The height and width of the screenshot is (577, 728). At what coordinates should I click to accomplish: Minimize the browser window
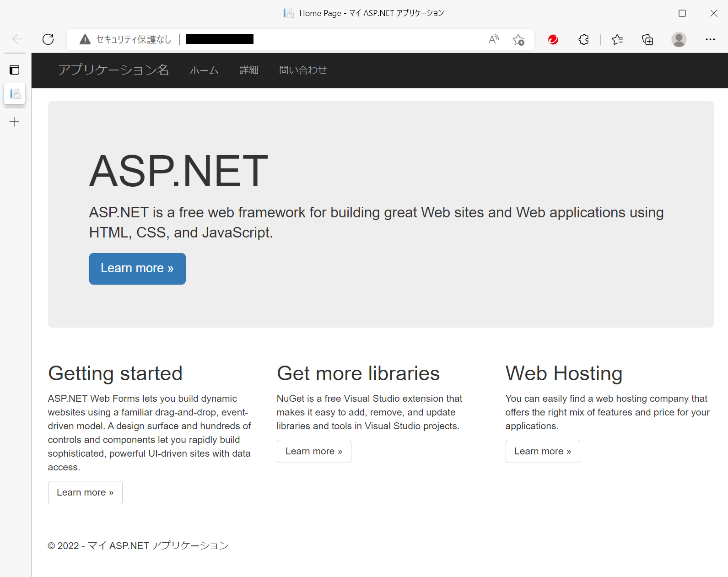(651, 13)
